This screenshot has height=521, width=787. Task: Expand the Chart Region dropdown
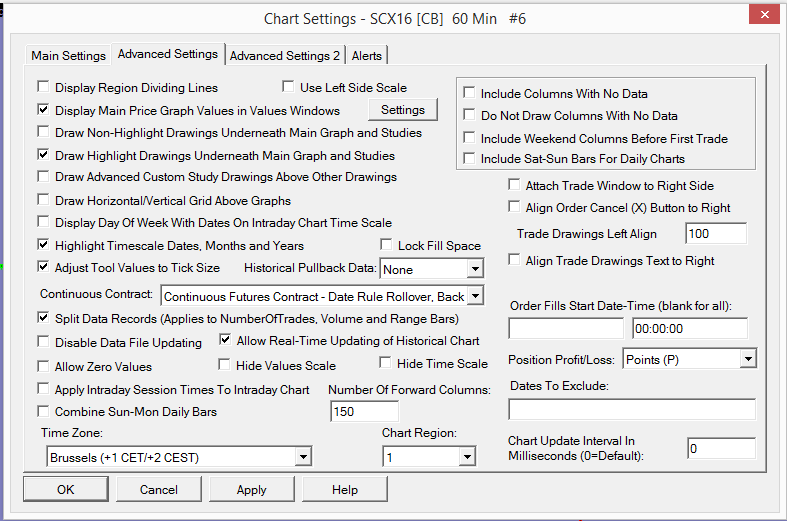(467, 457)
